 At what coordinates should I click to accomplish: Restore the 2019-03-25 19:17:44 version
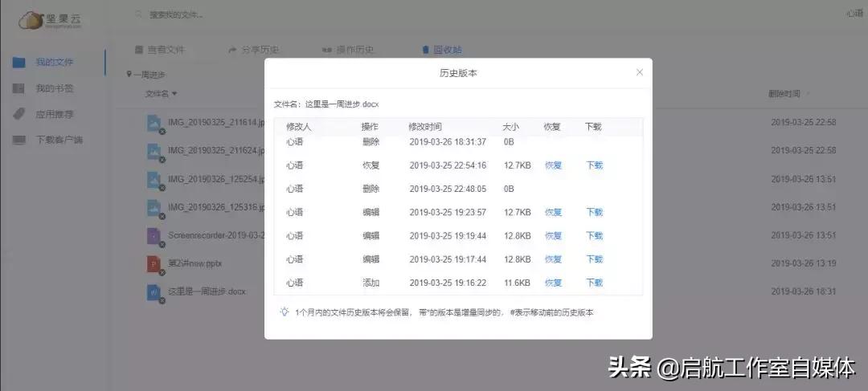pyautogui.click(x=554, y=259)
